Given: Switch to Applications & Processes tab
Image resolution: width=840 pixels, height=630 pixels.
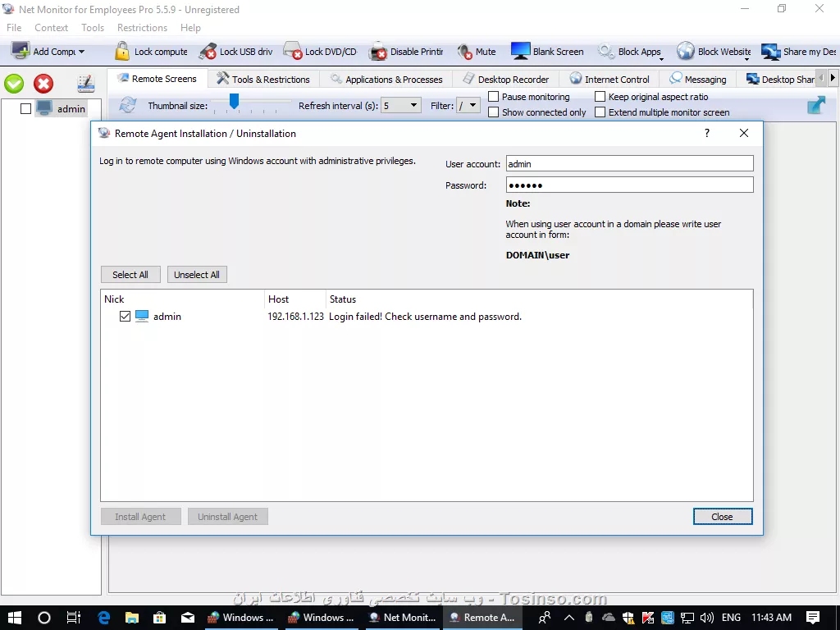Looking at the screenshot, I should [x=386, y=80].
